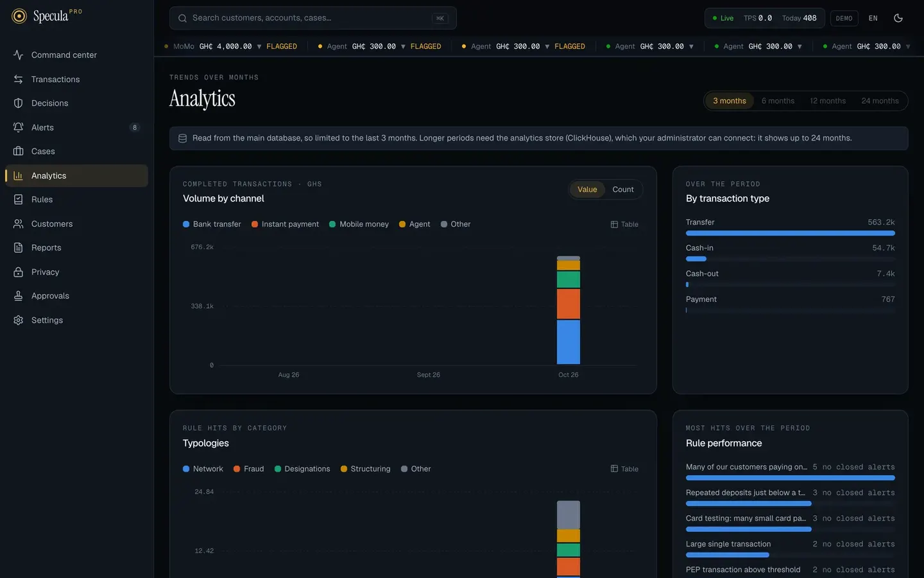Click the 'Large single transaction' rule row

(x=791, y=548)
